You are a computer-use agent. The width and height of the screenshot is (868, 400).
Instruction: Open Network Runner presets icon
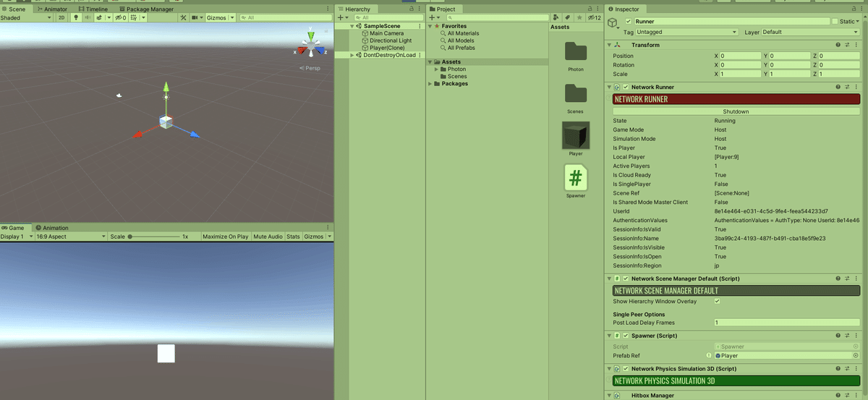coord(847,87)
